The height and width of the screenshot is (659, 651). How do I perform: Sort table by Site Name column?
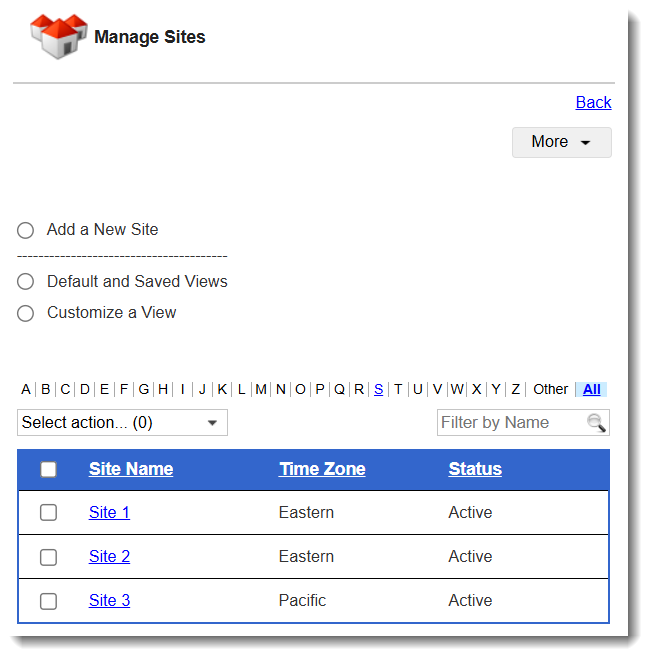131,469
